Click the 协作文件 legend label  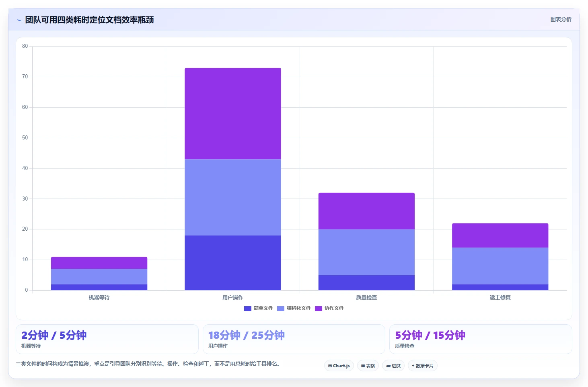click(x=334, y=308)
